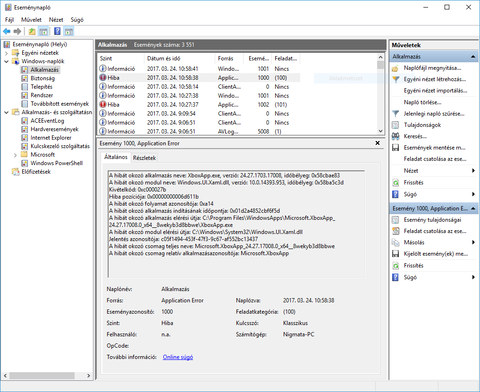Close the event details preview pane

(377, 143)
